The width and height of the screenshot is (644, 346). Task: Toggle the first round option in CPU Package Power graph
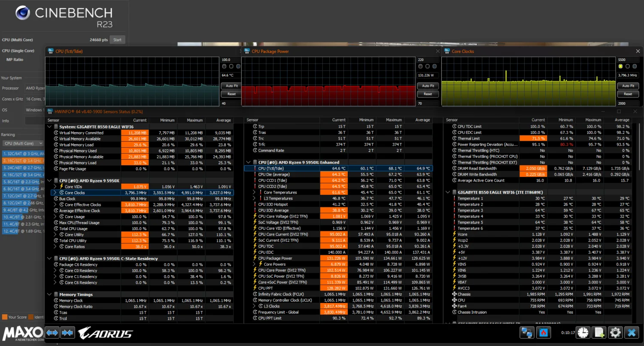click(x=421, y=67)
